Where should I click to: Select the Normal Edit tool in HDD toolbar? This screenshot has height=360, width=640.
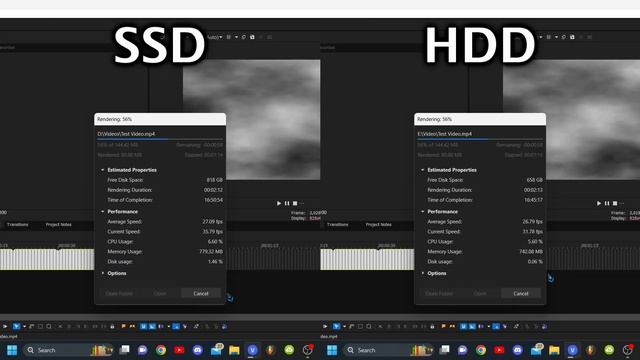336,326
